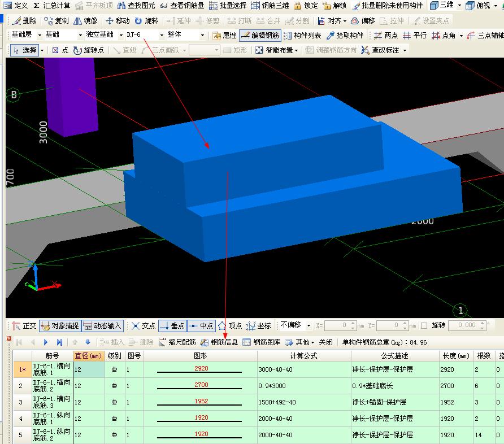Jump to last rebar record
This screenshot has width=504, height=444.
59,342
